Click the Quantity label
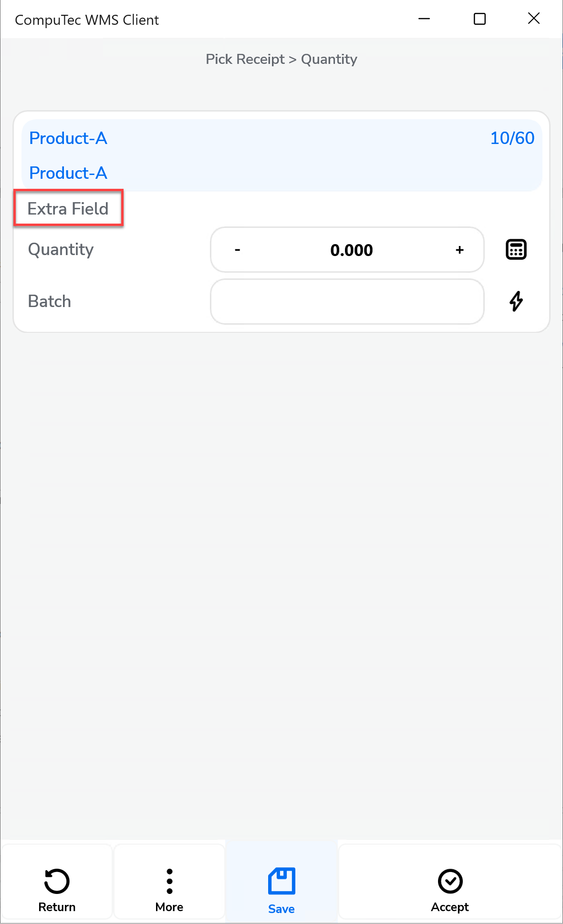Screen dimensions: 563x924 click(61, 249)
